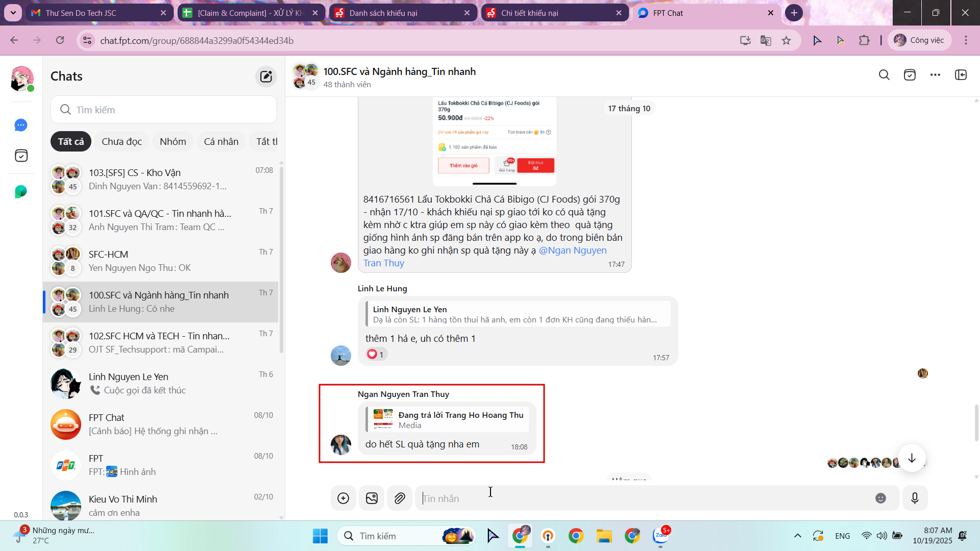Show hidden system tray icons chevron
The width and height of the screenshot is (980, 551).
tap(797, 536)
